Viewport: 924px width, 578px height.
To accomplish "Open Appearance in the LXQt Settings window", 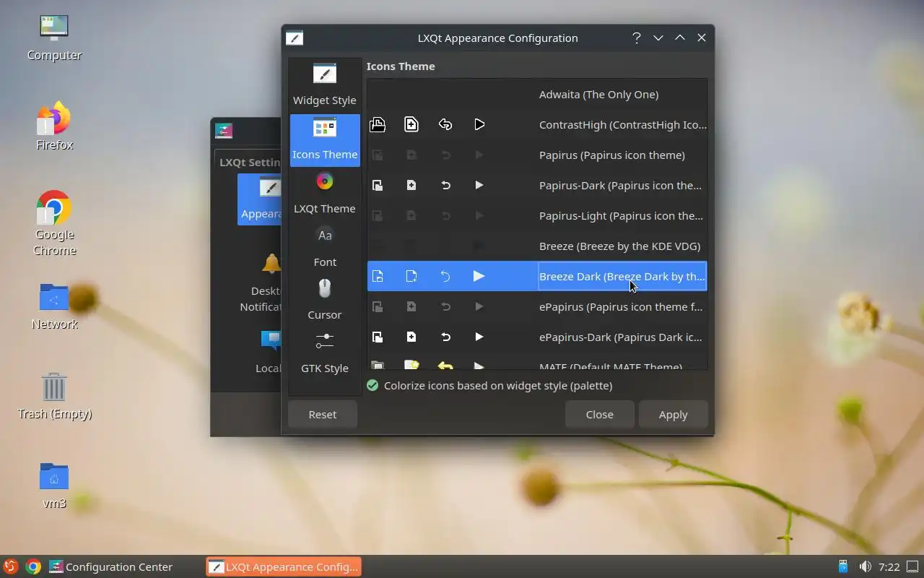I will 260,199.
